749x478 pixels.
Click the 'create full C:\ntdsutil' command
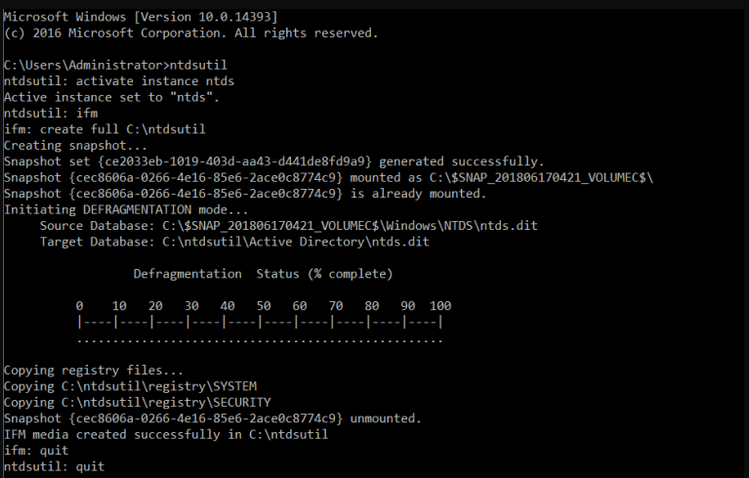pos(123,129)
